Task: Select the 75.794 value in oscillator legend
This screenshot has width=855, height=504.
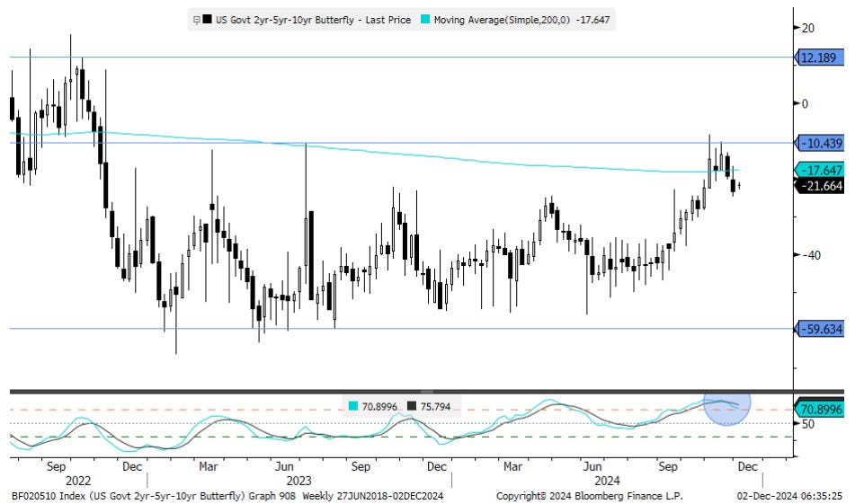Action: pyautogui.click(x=436, y=407)
